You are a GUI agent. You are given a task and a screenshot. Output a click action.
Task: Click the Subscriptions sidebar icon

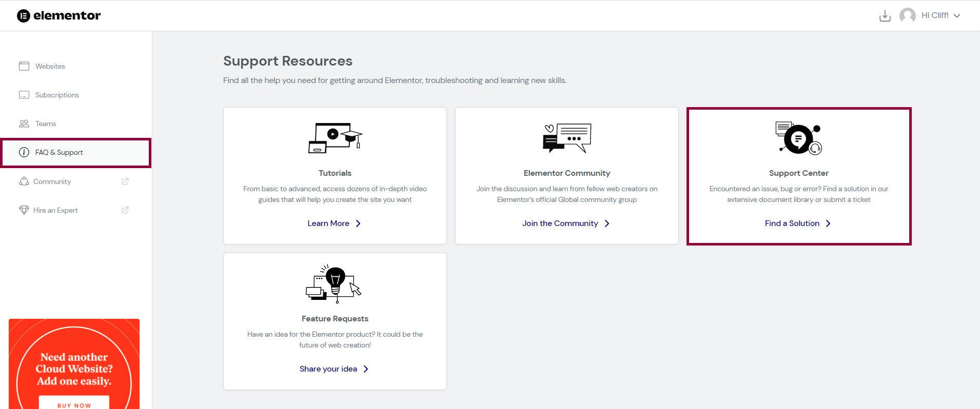(x=24, y=95)
